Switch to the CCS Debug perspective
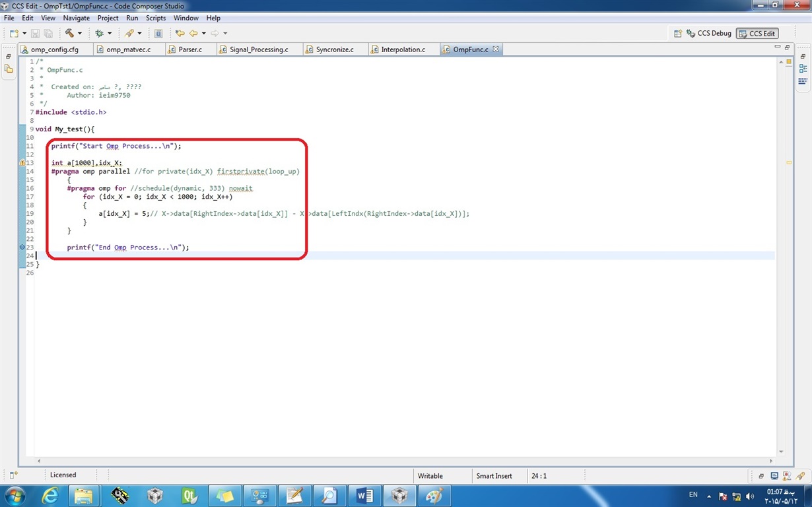 pyautogui.click(x=708, y=33)
